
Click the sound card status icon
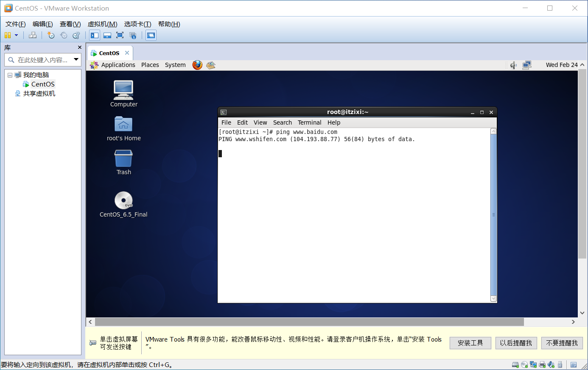click(x=551, y=364)
